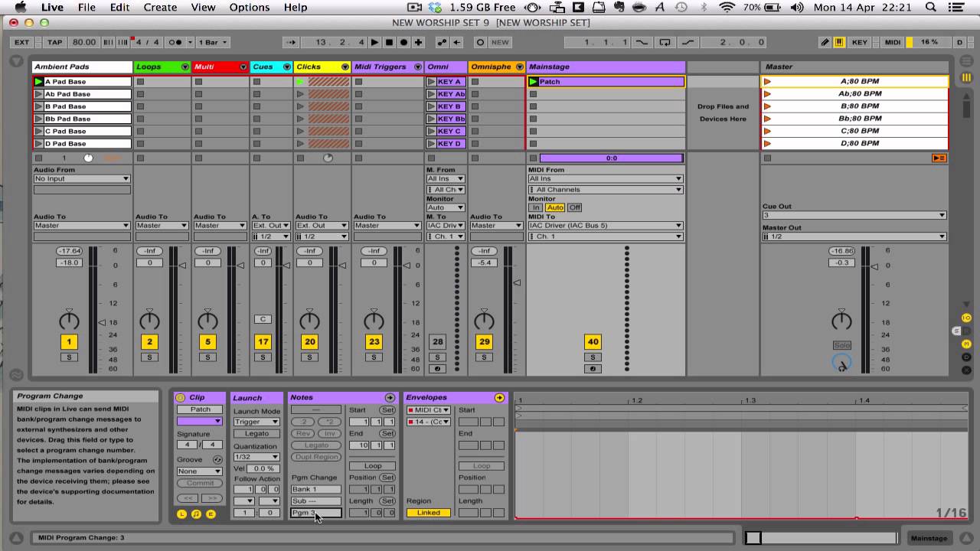Image resolution: width=980 pixels, height=551 pixels.
Task: Toggle track activator 1 on Ambient Pads
Action: click(69, 342)
